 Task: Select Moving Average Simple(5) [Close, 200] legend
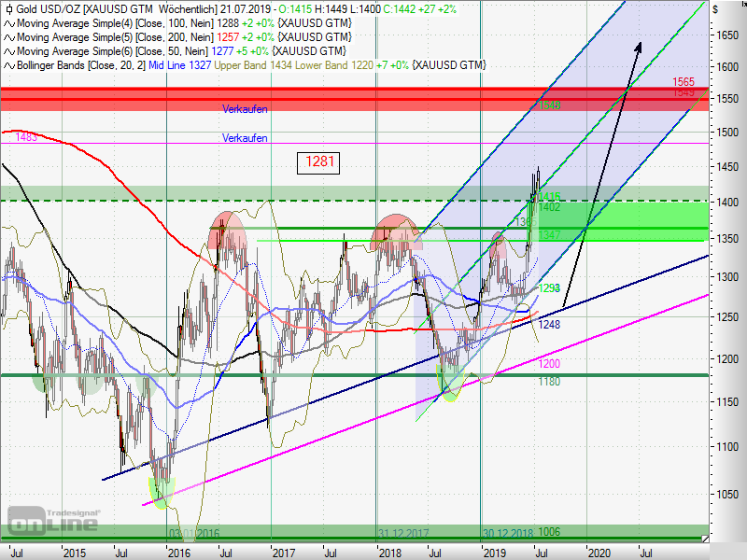pos(115,37)
